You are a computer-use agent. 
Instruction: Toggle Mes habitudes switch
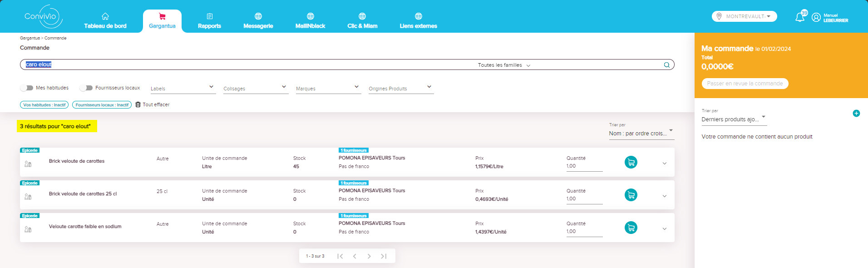point(27,88)
